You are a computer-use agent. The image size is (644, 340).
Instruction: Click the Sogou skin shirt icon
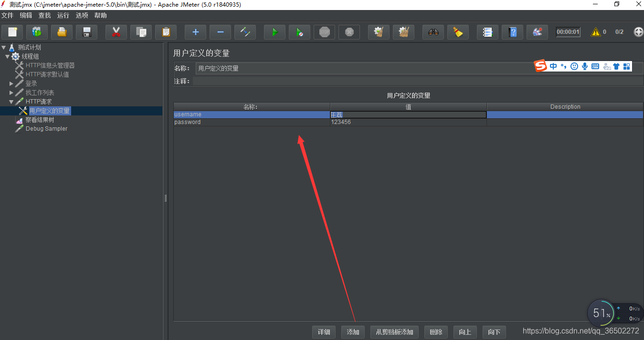click(616, 66)
